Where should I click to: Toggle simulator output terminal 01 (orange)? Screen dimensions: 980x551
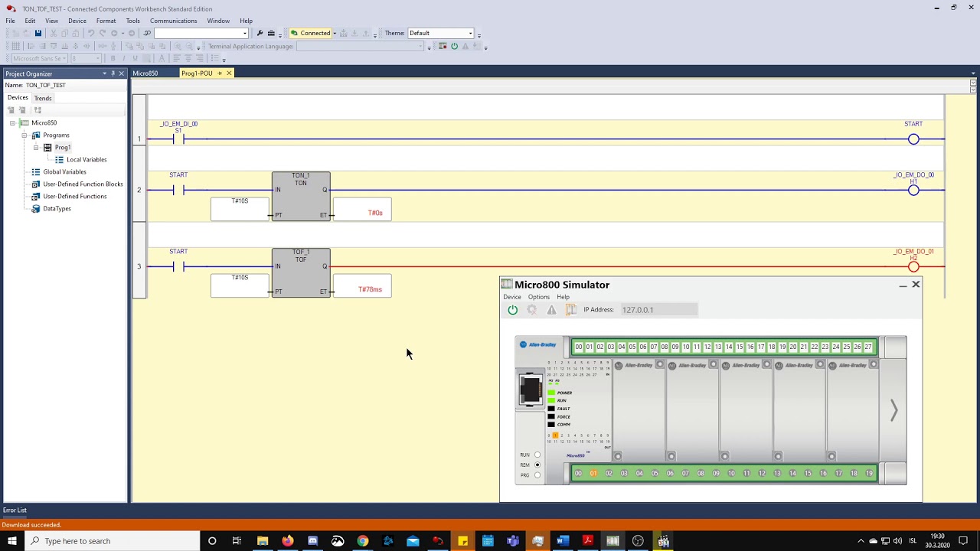pyautogui.click(x=593, y=473)
